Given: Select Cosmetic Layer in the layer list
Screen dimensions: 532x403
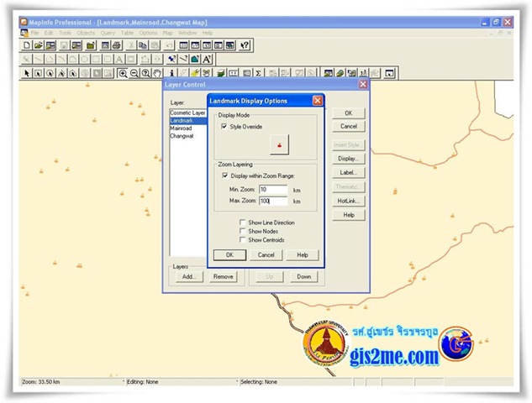Looking at the screenshot, I should 188,113.
